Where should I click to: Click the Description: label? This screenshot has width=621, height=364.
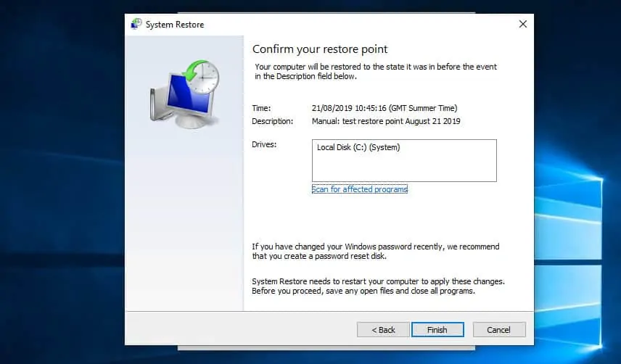[272, 121]
